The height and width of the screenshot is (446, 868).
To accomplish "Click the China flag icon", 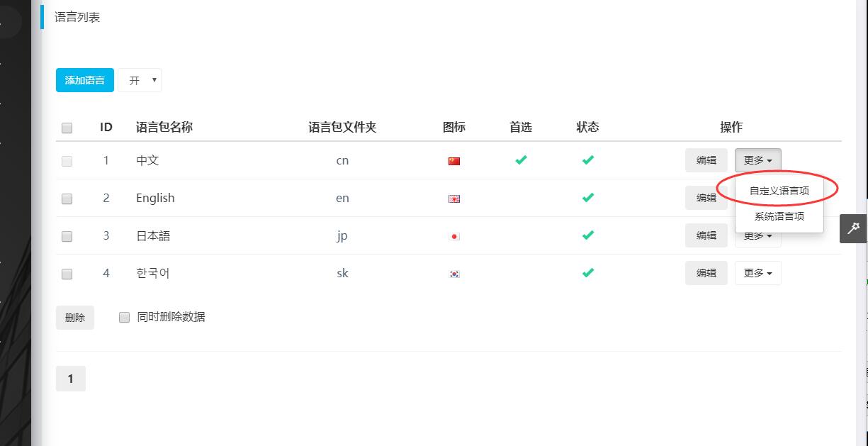I will pos(454,161).
